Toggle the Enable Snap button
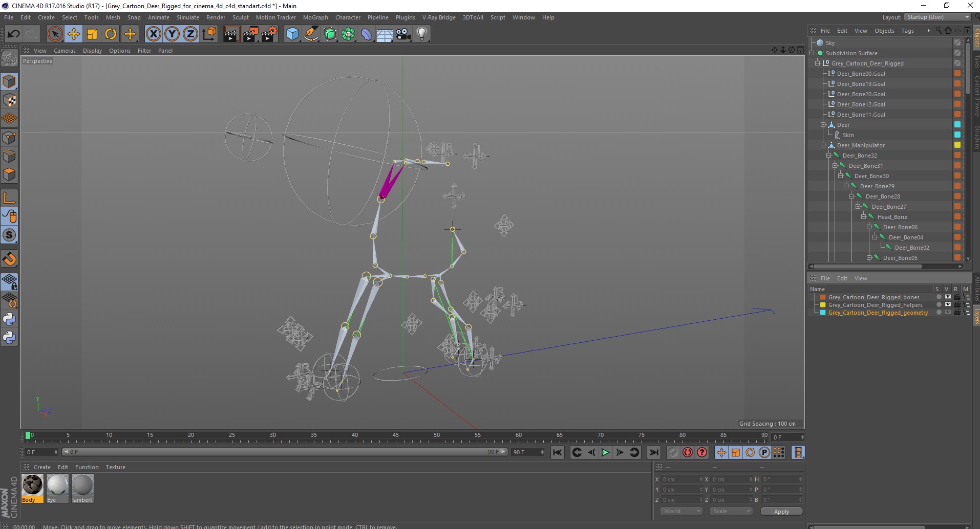Viewport: 980px width, 529px height. click(x=9, y=259)
